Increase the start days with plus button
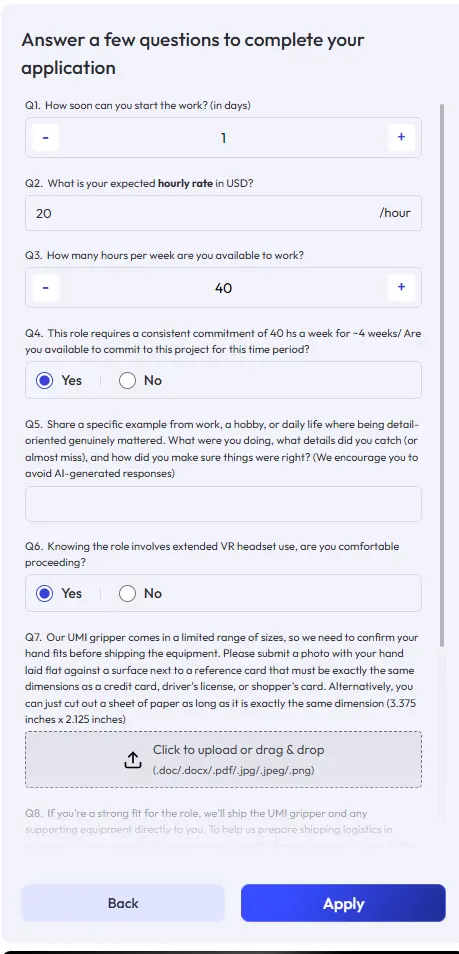 coord(401,138)
